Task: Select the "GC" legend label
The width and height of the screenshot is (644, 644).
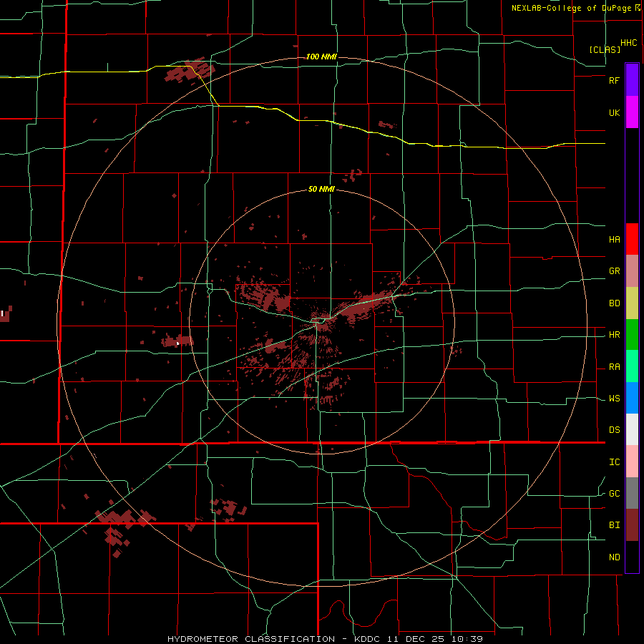Action: (x=614, y=494)
